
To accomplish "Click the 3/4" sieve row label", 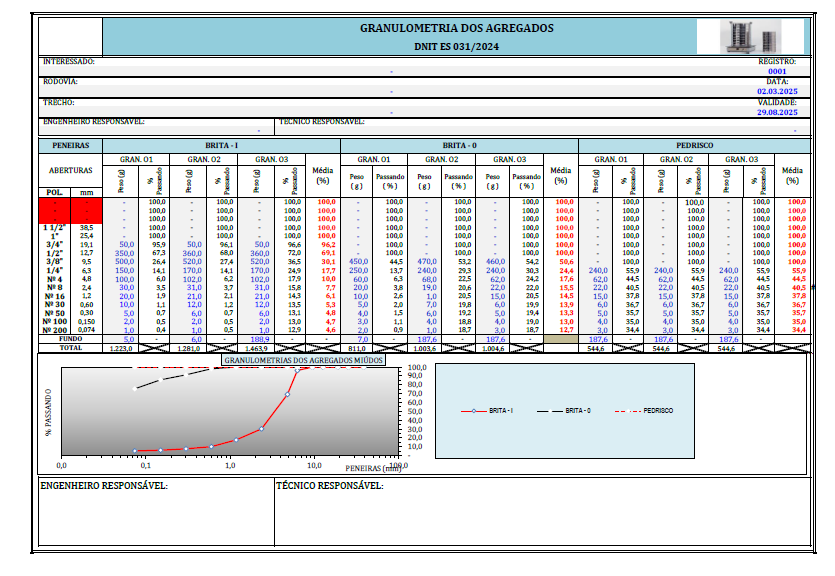I will tap(54, 245).
